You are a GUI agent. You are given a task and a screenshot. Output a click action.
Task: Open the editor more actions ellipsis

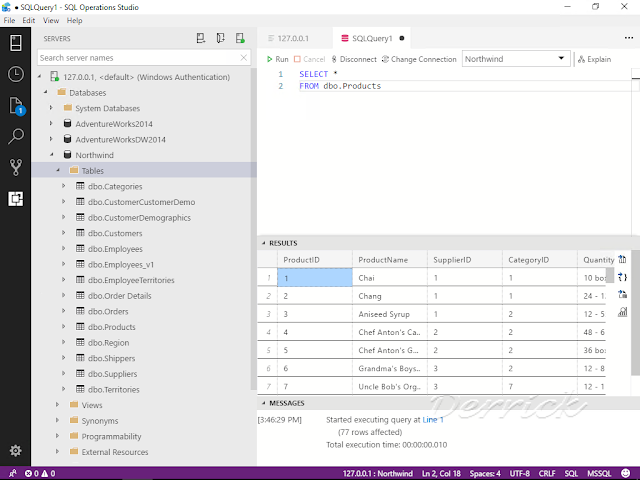(x=629, y=38)
